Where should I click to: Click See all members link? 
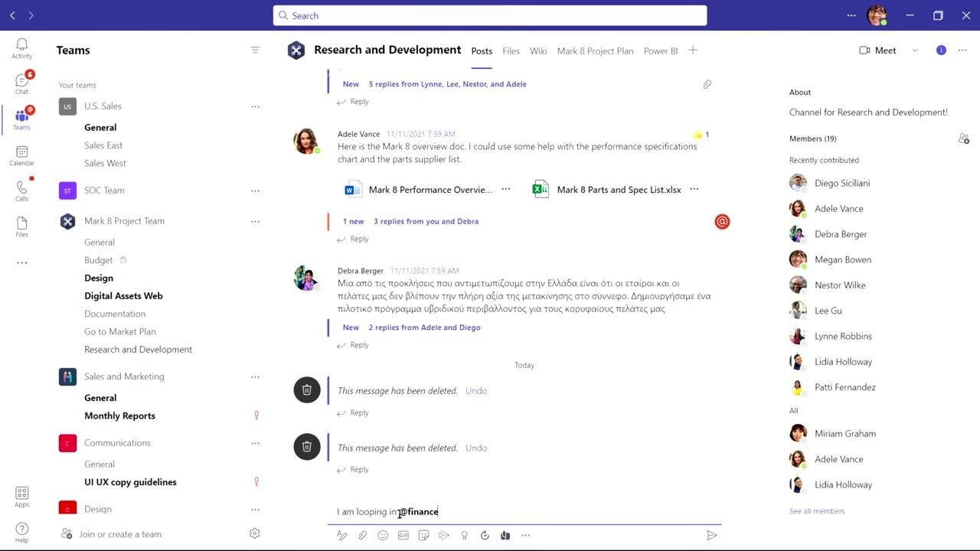[817, 511]
